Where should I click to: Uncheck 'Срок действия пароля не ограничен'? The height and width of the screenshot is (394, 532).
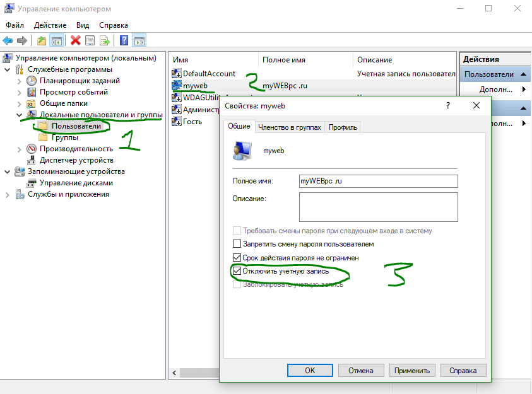237,258
